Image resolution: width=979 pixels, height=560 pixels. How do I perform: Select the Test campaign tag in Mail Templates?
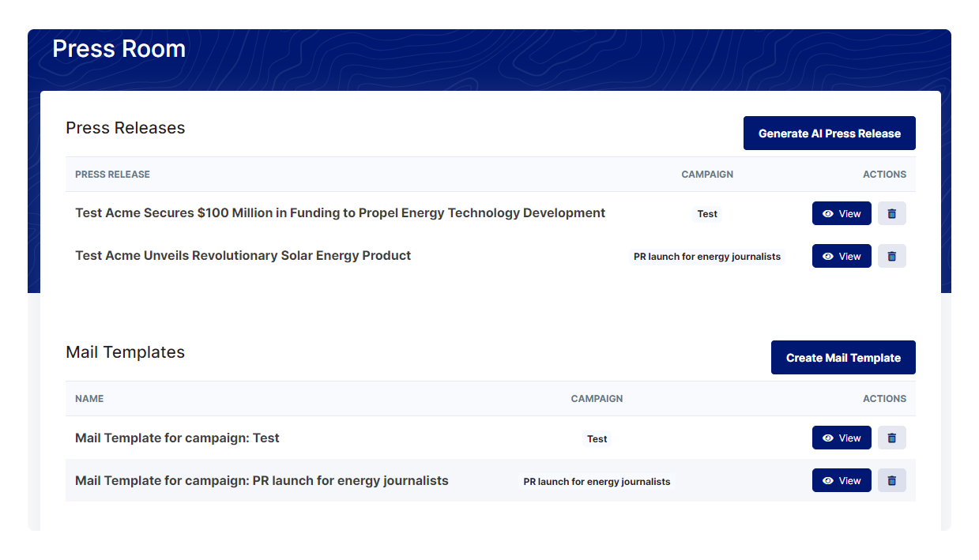pyautogui.click(x=597, y=439)
